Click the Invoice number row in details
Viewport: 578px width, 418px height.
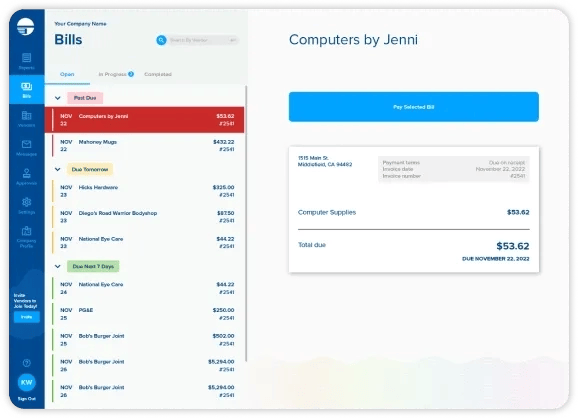pos(454,176)
